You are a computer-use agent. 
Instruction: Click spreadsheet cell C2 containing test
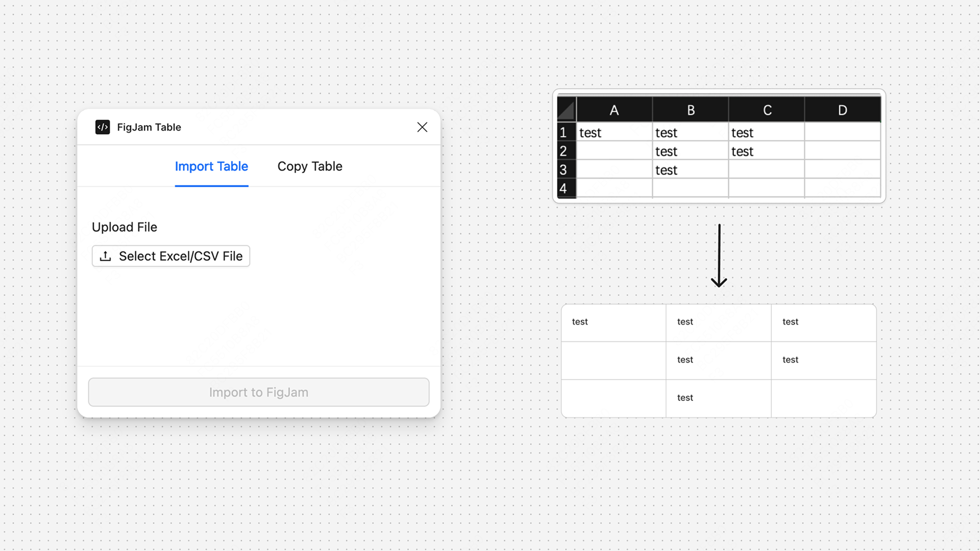click(x=767, y=151)
